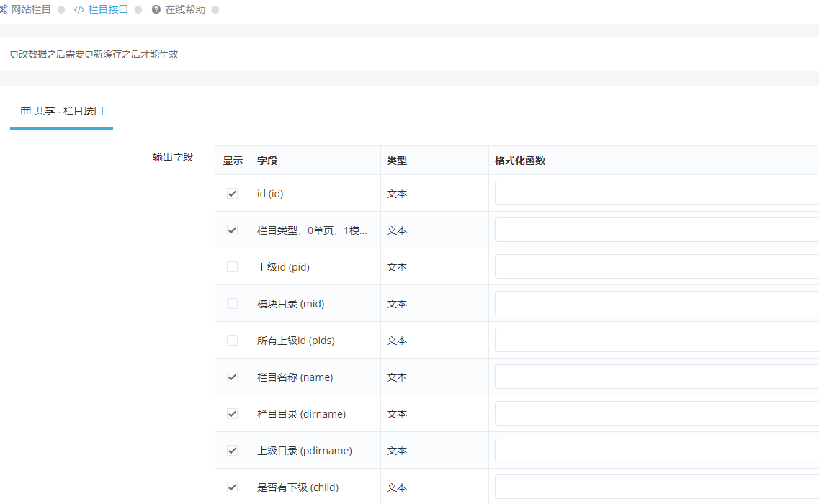819x504 pixels.
Task: Click the 上级目录 (pdirname) field name
Action: coord(305,451)
